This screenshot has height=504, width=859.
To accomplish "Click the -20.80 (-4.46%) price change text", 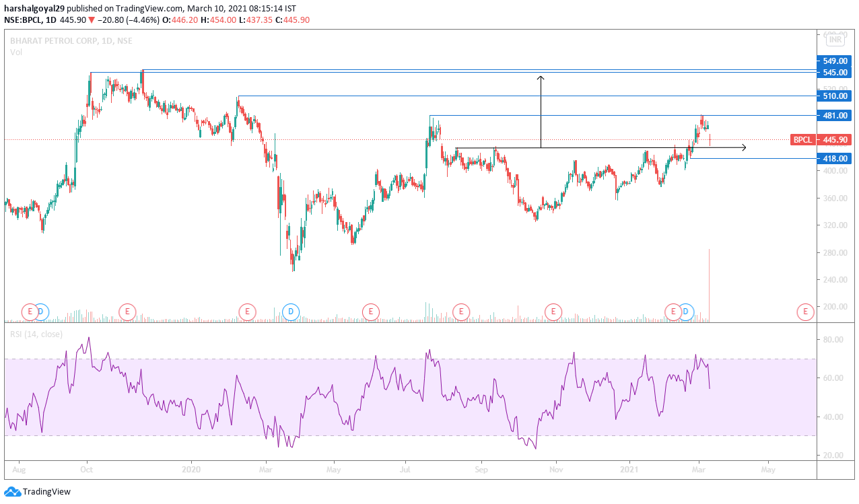I will click(x=129, y=20).
